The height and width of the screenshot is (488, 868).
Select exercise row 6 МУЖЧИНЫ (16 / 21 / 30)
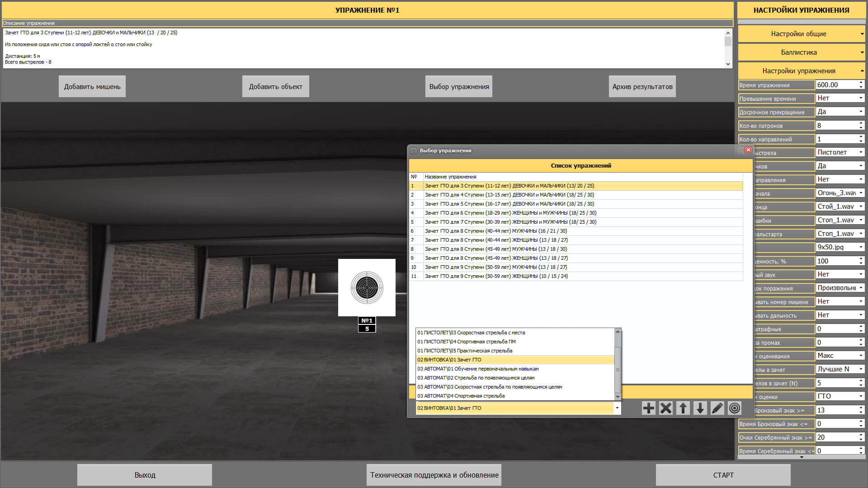click(495, 231)
